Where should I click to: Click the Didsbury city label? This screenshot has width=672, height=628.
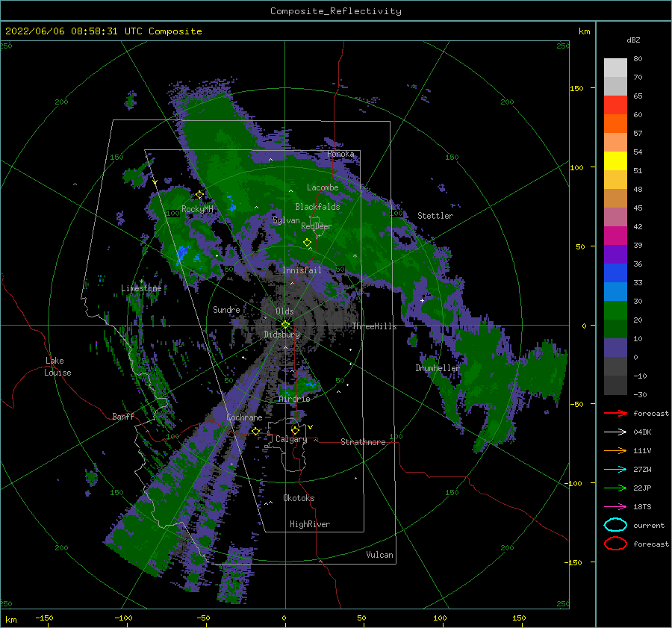coord(281,335)
